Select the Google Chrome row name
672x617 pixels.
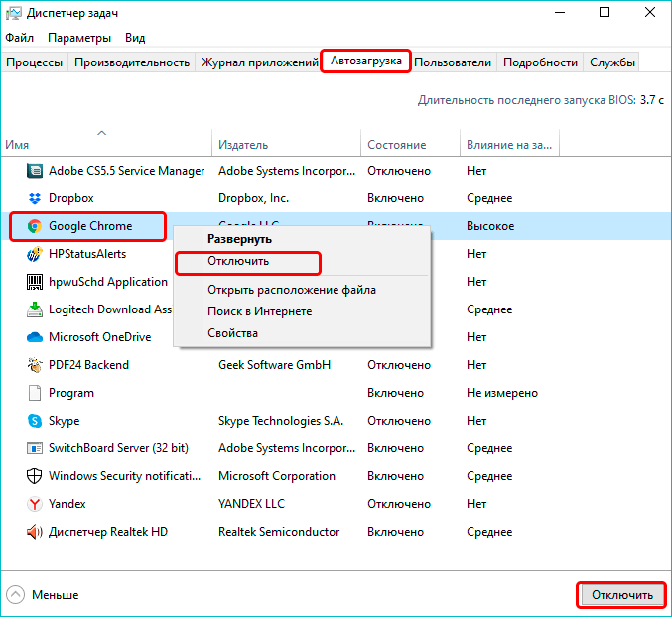[90, 226]
